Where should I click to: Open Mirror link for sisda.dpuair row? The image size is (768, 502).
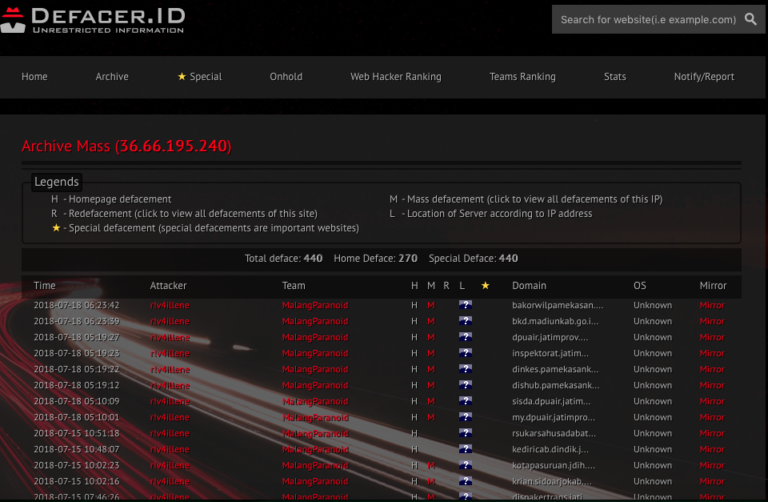pyautogui.click(x=712, y=401)
